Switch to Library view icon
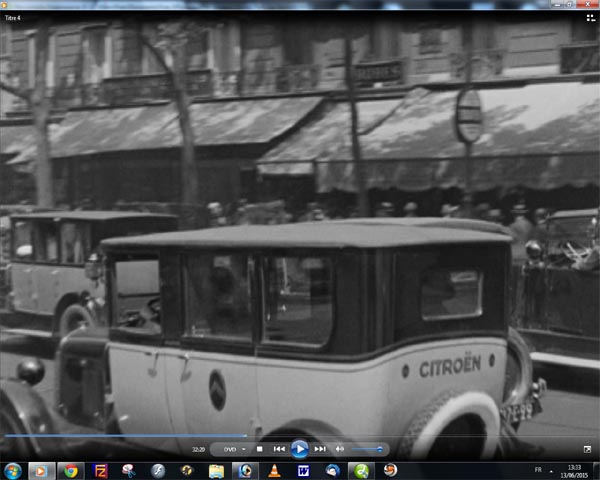The height and width of the screenshot is (480, 600). (590, 18)
